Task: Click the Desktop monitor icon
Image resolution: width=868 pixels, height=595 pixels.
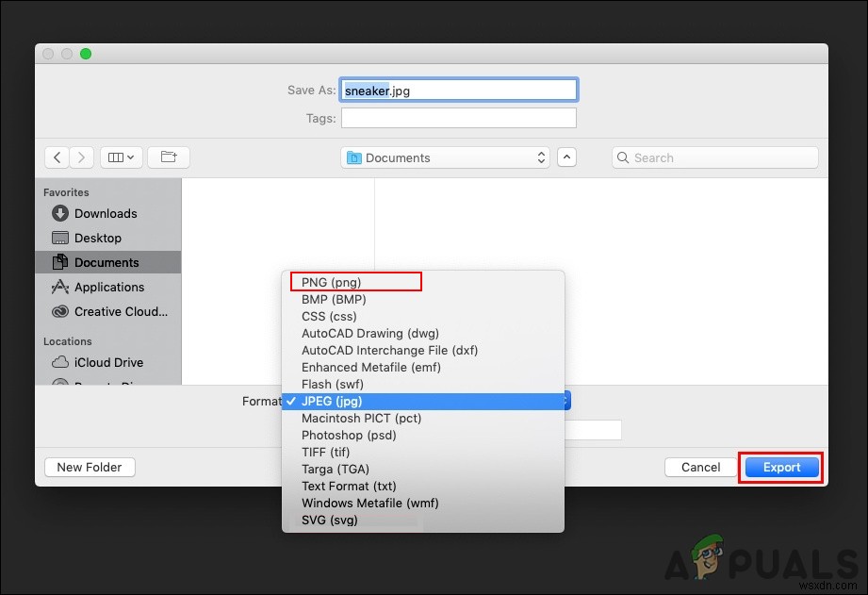Action: [x=59, y=238]
